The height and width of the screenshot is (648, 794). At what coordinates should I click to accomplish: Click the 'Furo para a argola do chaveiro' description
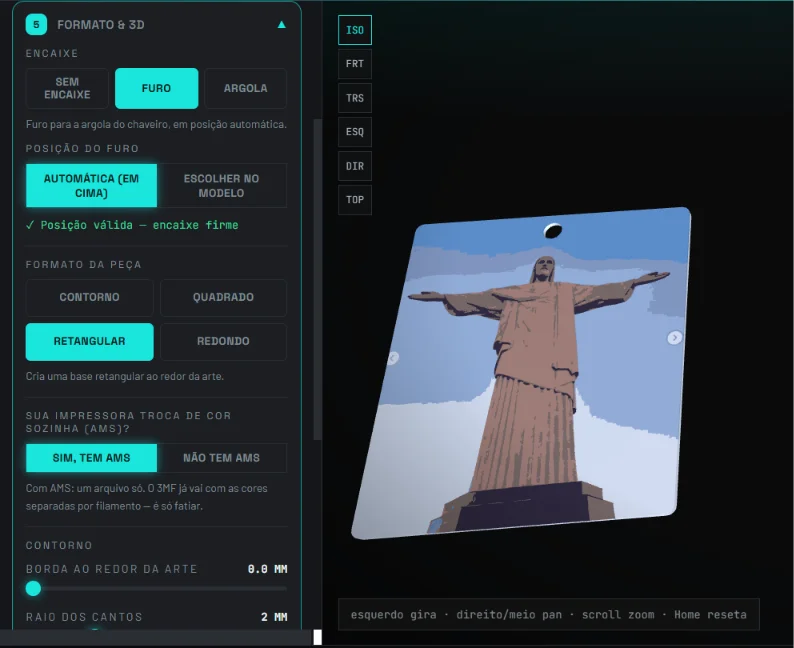pos(156,125)
